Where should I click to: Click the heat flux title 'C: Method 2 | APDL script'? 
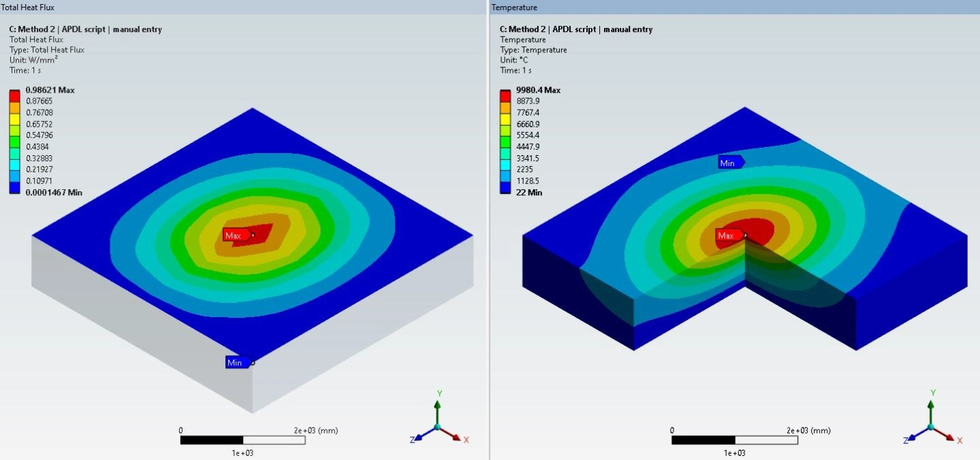pos(57,29)
